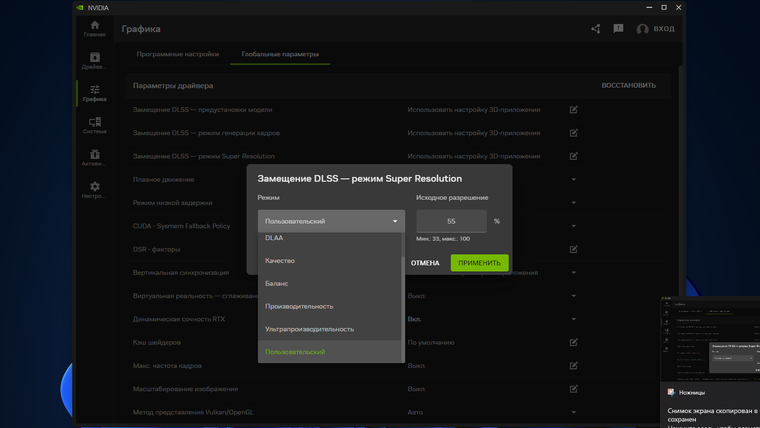This screenshot has width=760, height=428.
Task: Open the Драйверы sidebar section
Action: pos(95,61)
